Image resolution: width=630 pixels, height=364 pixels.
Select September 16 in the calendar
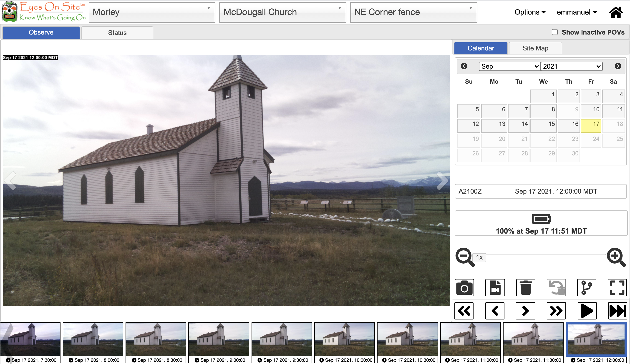coord(569,125)
